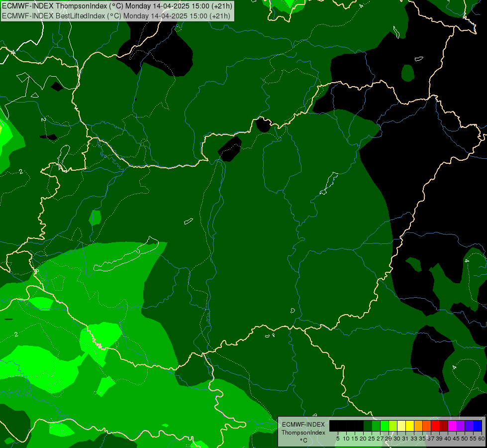Click the legend tick label '55'
Screen dimensions: 487x448
point(473,439)
